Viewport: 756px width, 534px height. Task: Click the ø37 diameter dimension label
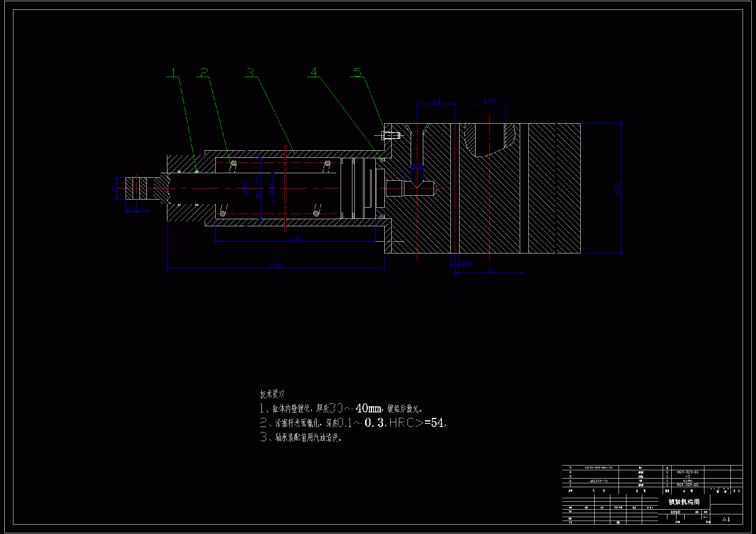pyautogui.click(x=489, y=102)
